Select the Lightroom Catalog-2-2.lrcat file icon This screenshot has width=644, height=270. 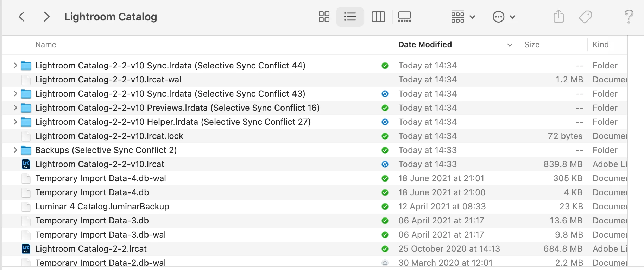[x=26, y=249]
